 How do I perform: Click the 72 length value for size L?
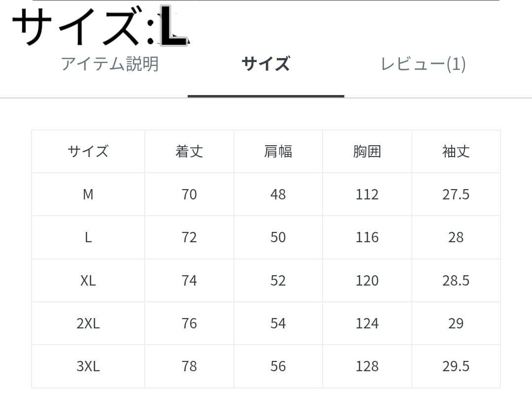click(189, 237)
